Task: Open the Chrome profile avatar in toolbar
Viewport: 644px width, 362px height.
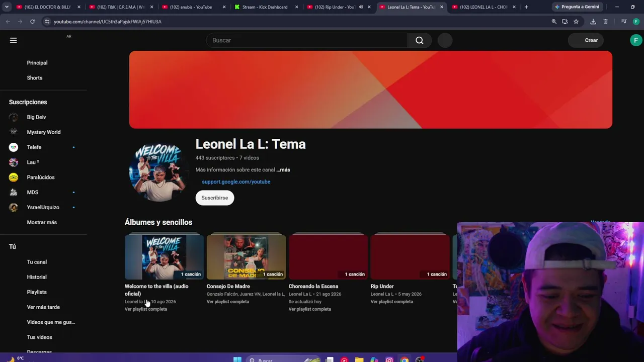Action: click(x=636, y=22)
